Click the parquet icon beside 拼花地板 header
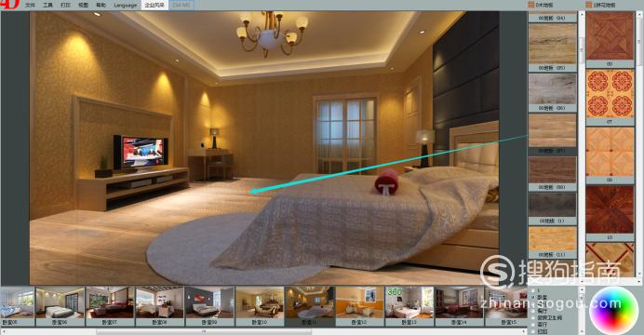Viewport: 644px width, 335px height. 588,5
